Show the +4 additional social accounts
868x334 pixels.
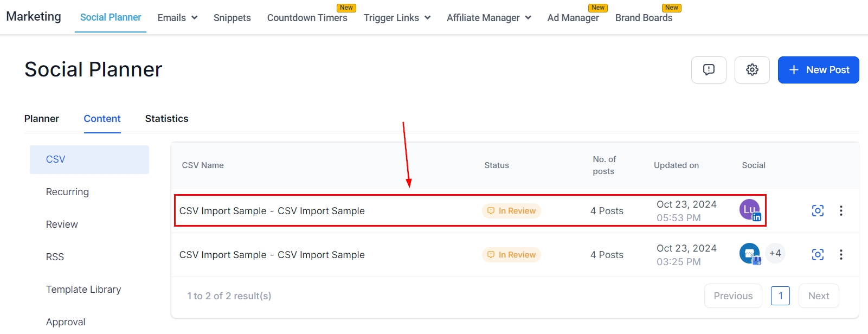(x=775, y=253)
